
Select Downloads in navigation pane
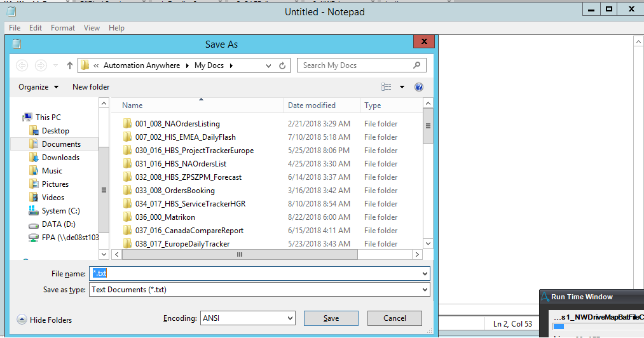coord(54,158)
